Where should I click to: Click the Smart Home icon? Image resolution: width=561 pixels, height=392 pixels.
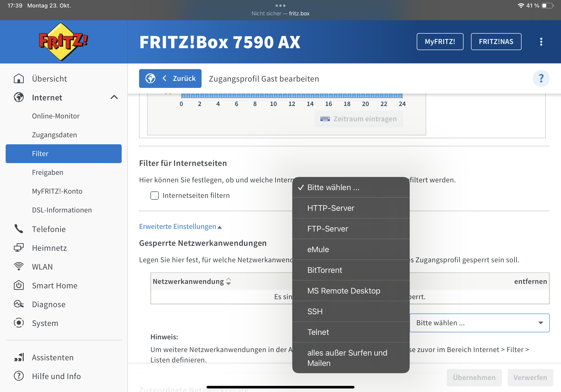pos(19,286)
